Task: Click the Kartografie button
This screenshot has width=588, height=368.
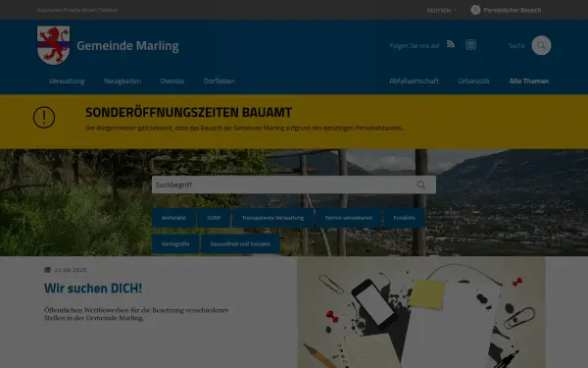Action: [x=175, y=244]
